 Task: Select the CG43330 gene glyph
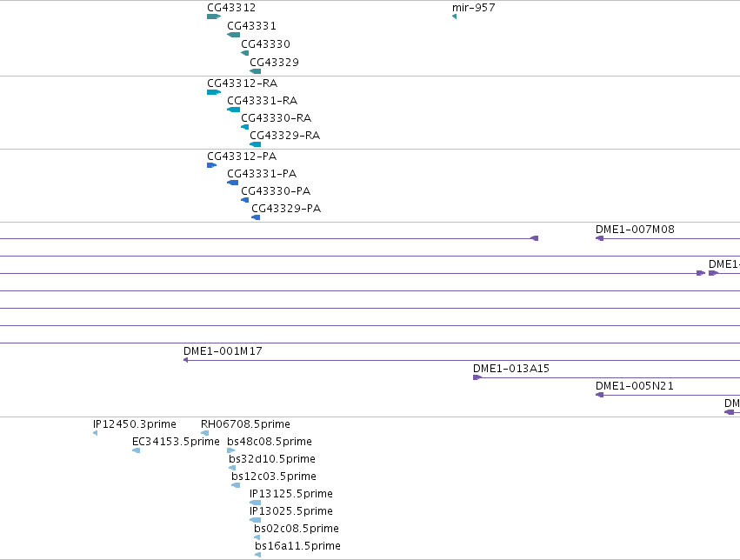coord(245,53)
